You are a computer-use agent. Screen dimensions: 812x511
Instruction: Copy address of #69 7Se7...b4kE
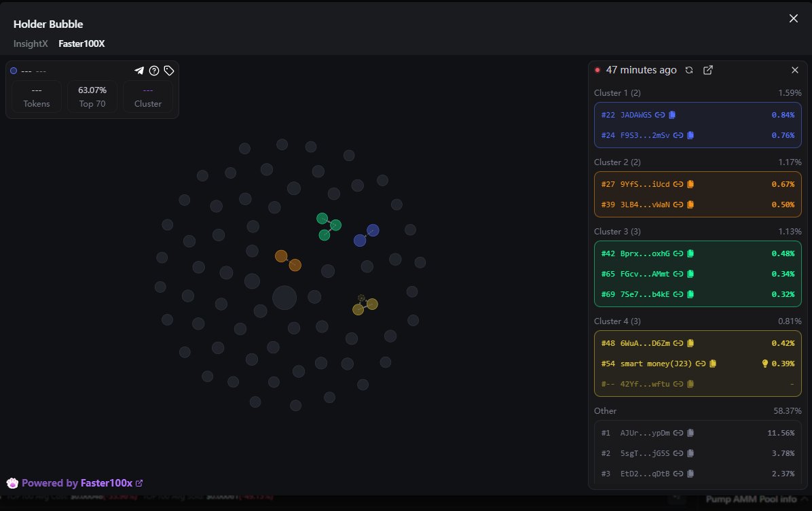pos(690,294)
